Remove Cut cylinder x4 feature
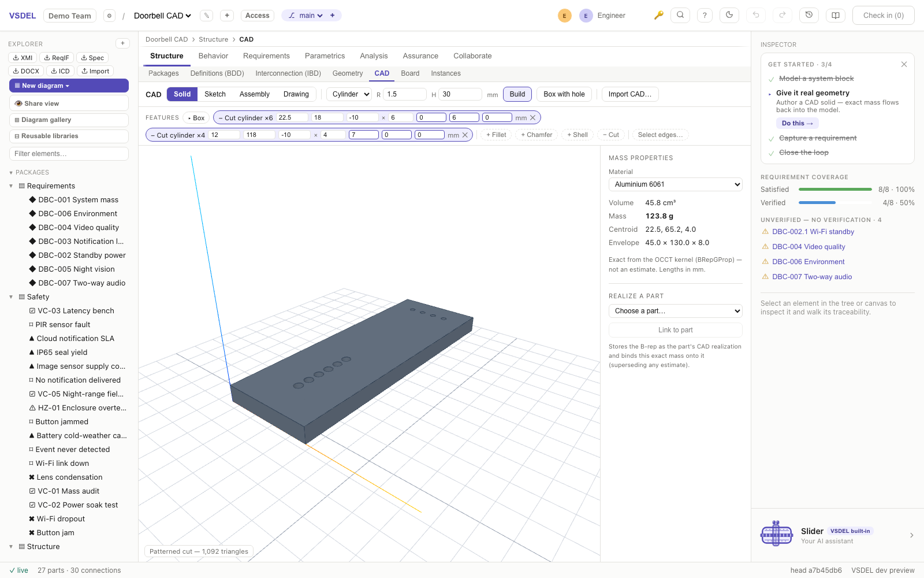Viewport: 924px width, 578px height. pyautogui.click(x=465, y=135)
